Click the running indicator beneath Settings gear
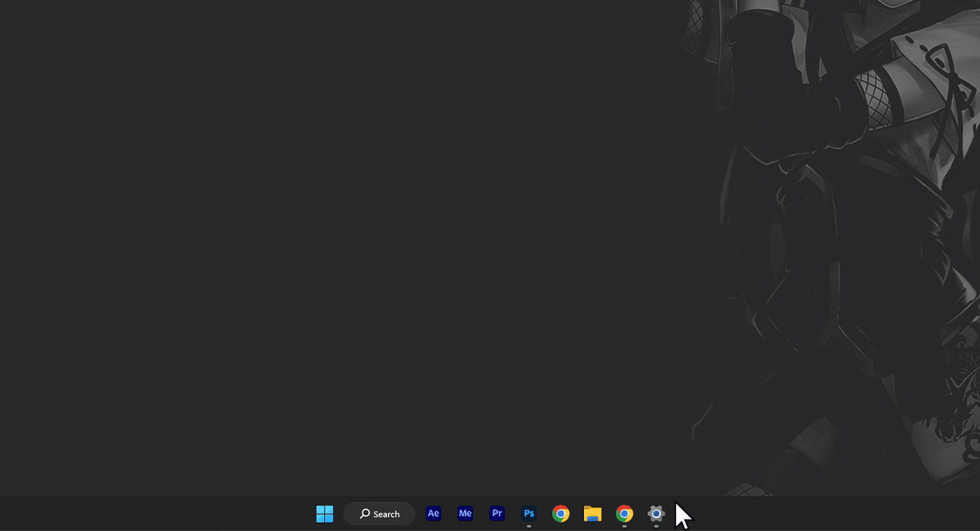 point(656,526)
